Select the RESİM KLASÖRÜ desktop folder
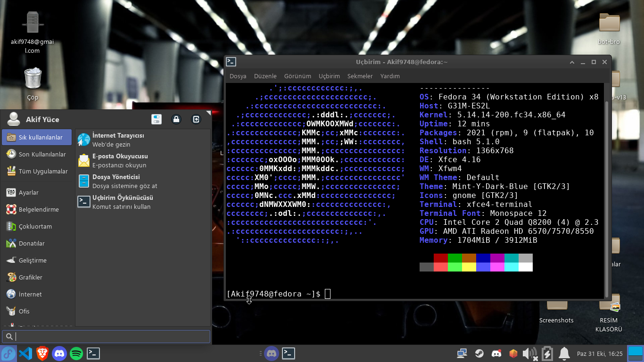The height and width of the screenshot is (362, 644). (609, 313)
